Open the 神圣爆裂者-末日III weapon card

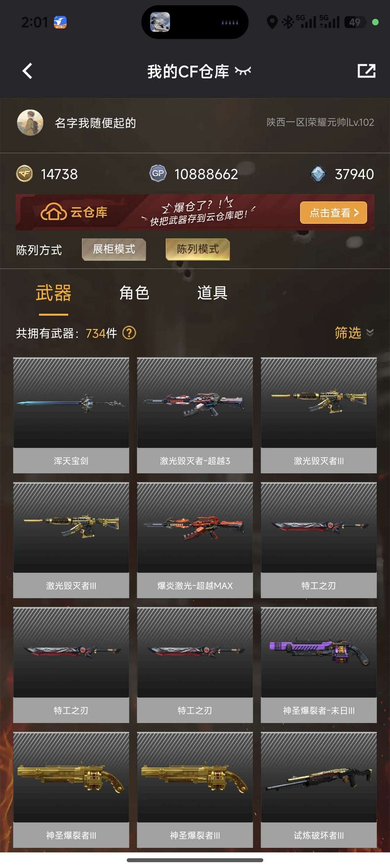click(x=319, y=665)
